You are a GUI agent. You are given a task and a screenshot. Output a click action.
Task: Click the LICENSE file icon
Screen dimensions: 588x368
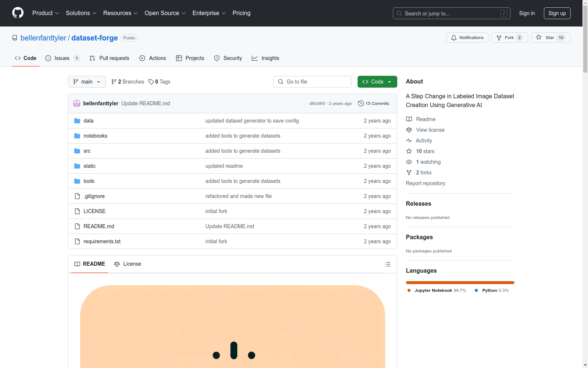(77, 211)
